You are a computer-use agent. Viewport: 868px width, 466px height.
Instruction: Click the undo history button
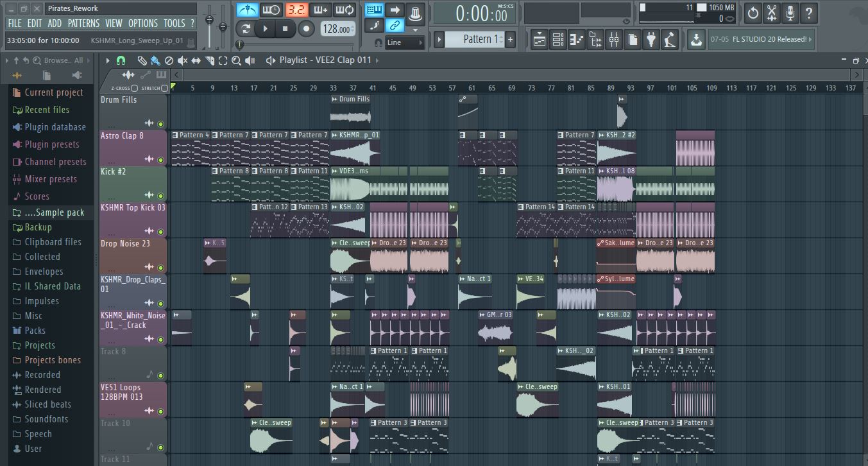tap(753, 13)
